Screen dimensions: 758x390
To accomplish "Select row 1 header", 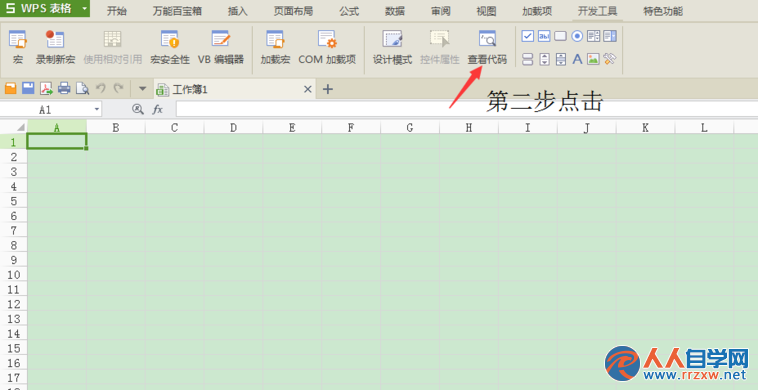I will pyautogui.click(x=14, y=142).
